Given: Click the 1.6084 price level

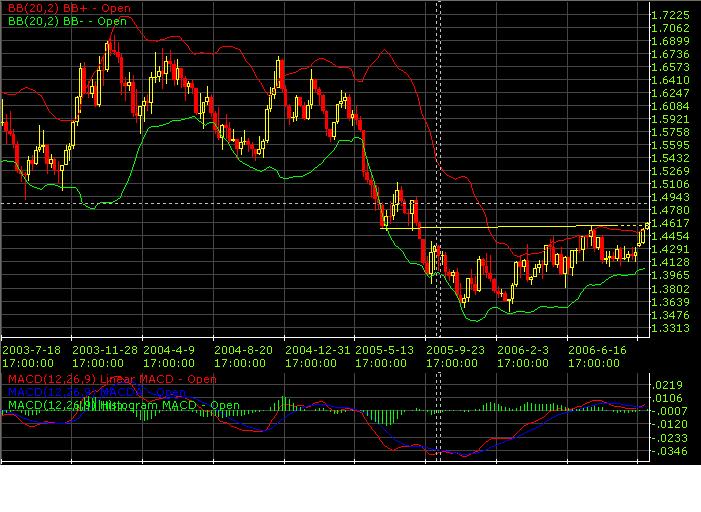Looking at the screenshot, I should [670, 106].
